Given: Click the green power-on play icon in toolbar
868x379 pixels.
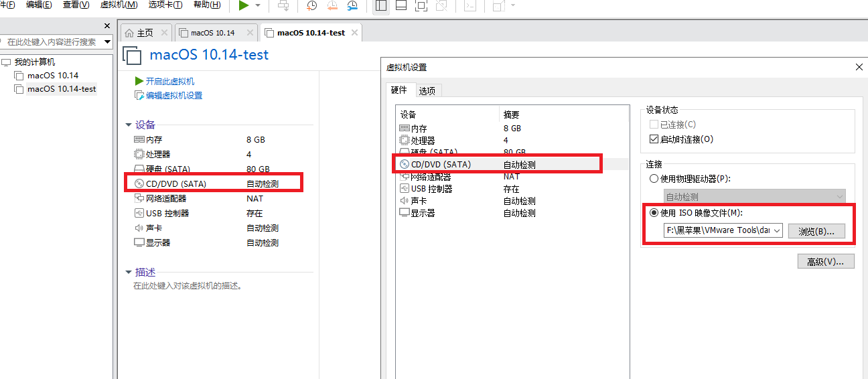Looking at the screenshot, I should click(x=243, y=5).
